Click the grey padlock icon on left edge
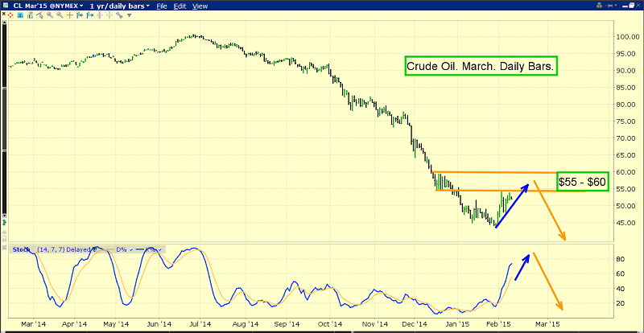Viewport: 644px width, 333px height. (x=4, y=239)
